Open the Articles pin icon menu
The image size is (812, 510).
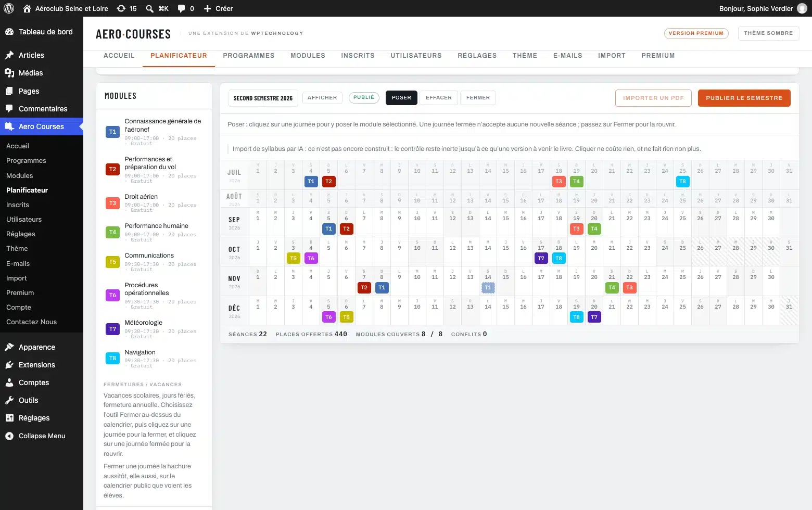click(9, 55)
